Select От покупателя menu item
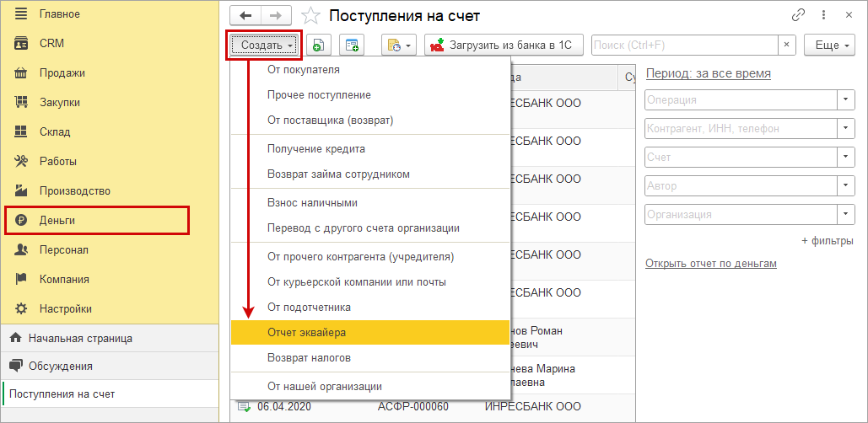This screenshot has height=423, width=868. click(x=369, y=70)
